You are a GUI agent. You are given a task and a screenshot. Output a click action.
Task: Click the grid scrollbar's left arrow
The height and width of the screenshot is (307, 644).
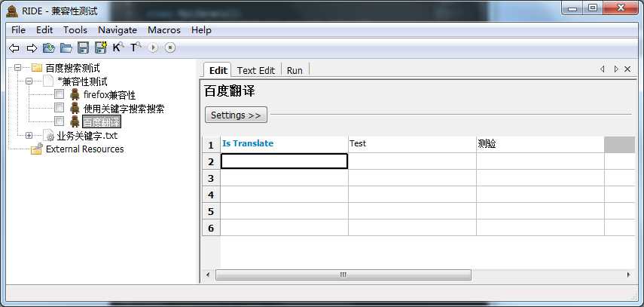tap(208, 275)
